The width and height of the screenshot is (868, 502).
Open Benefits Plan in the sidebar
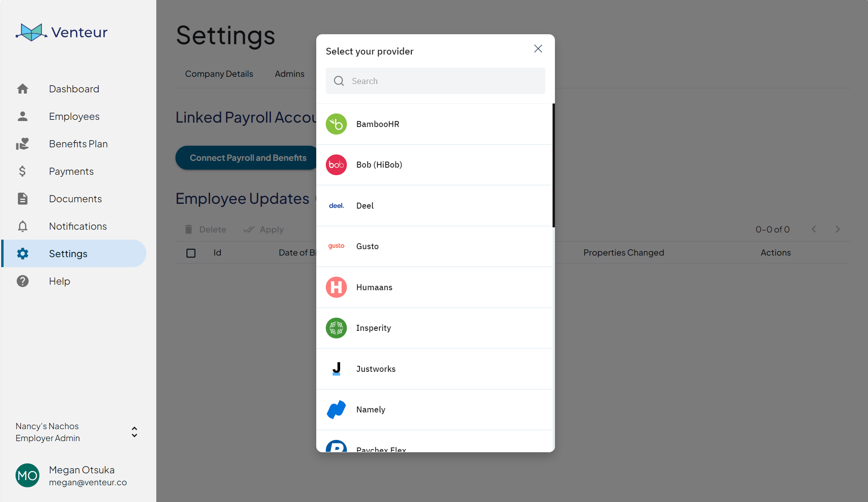78,144
